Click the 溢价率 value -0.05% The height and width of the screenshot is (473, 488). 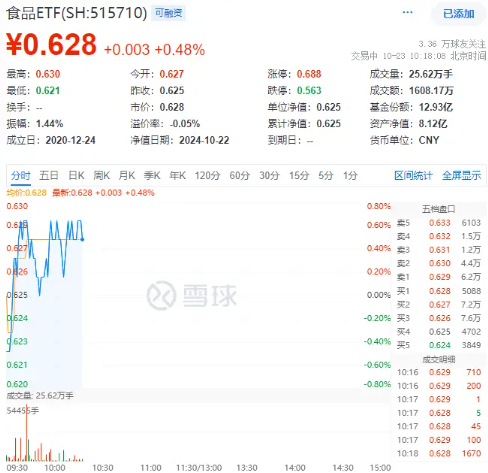[x=185, y=124]
